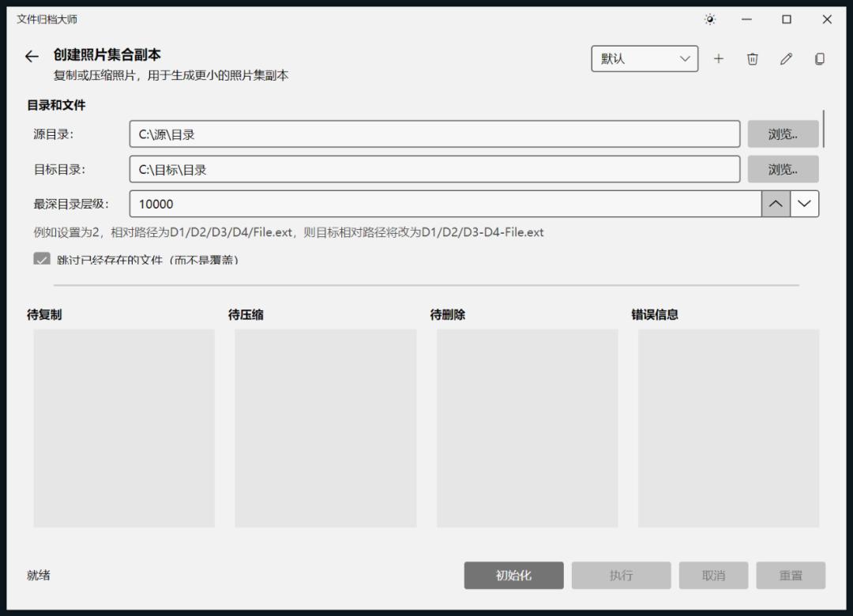Click the 浏览.. button for source directory

(x=782, y=133)
